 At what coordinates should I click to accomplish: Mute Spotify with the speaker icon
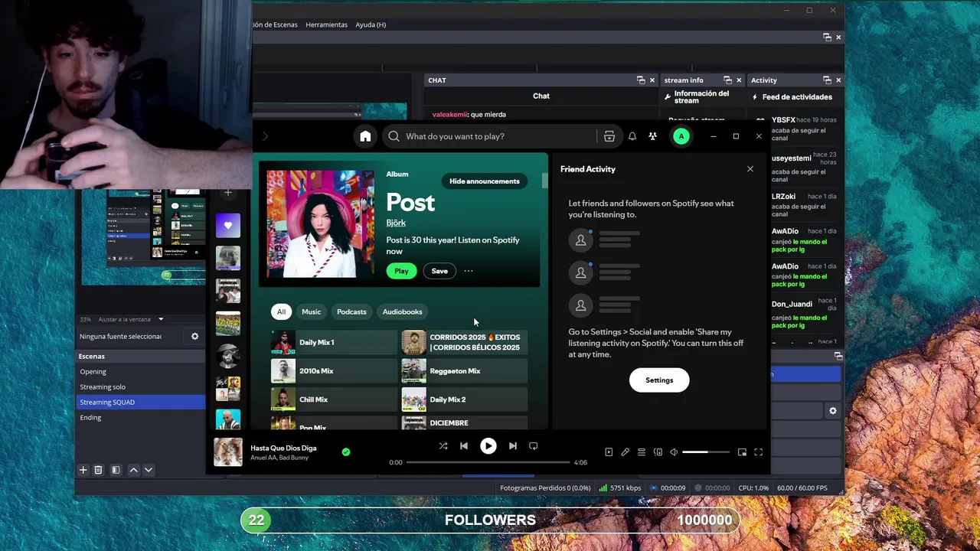coord(674,452)
